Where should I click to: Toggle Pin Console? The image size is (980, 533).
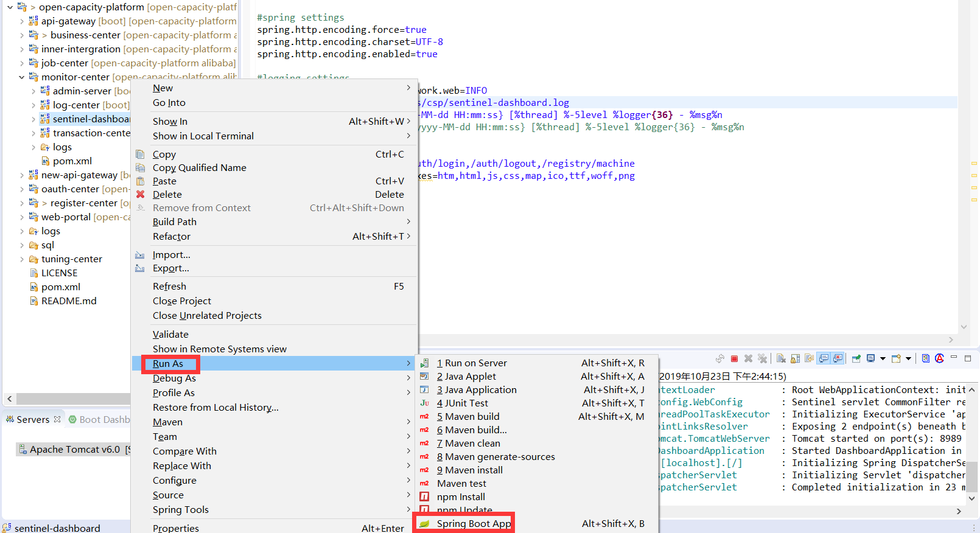point(856,358)
